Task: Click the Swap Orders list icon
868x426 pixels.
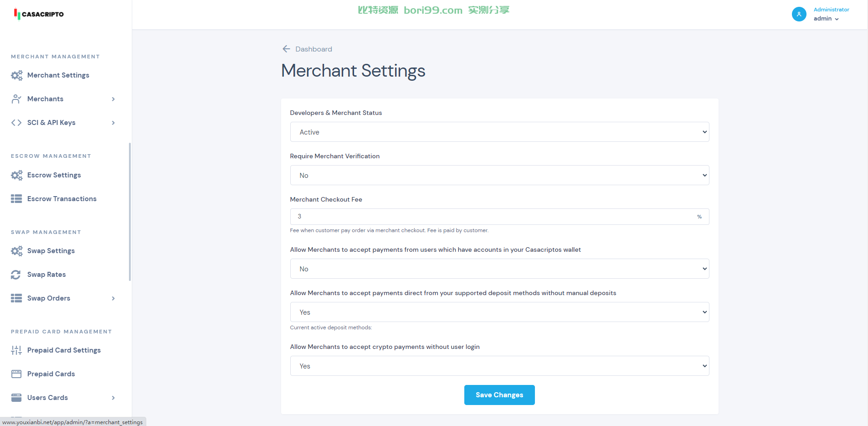Action: (x=16, y=298)
